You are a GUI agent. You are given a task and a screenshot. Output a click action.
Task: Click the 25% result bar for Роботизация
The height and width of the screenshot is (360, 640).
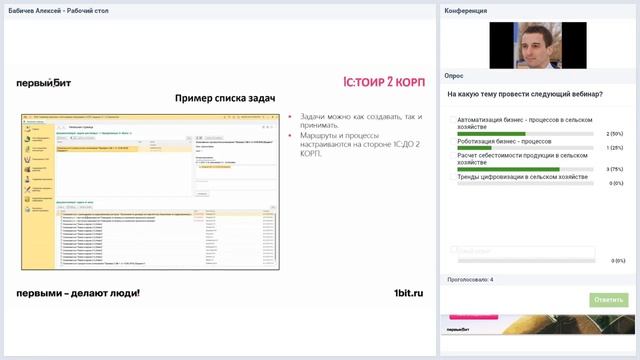tap(525, 148)
